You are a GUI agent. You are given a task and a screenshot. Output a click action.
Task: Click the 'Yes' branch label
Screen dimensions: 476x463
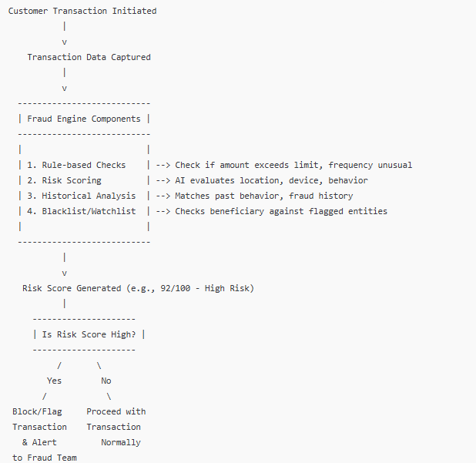55,381
